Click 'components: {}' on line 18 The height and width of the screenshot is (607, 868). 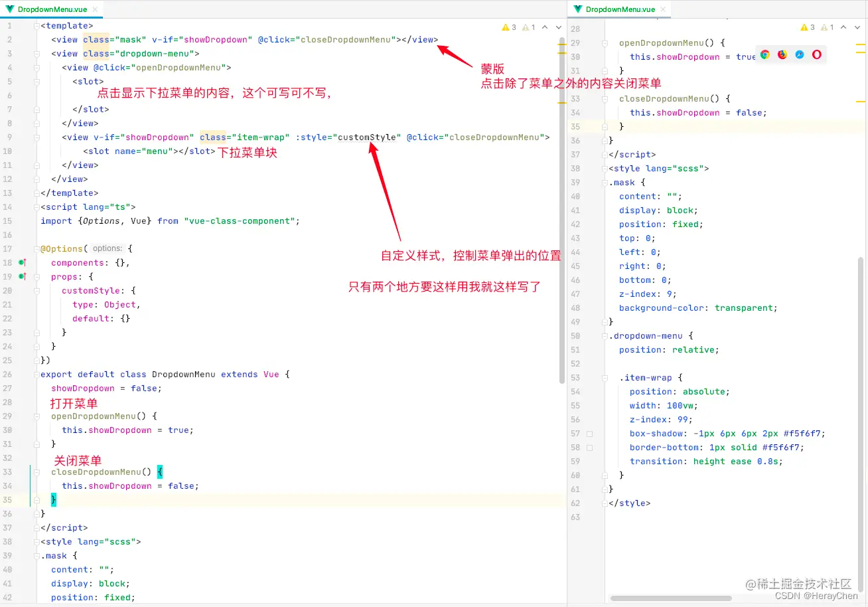pos(88,263)
